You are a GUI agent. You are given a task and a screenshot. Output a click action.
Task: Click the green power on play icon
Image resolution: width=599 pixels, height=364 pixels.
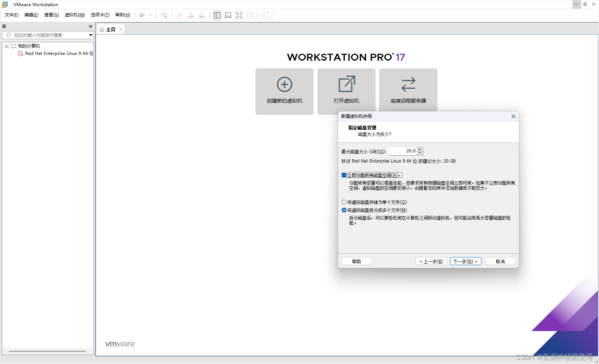click(142, 15)
